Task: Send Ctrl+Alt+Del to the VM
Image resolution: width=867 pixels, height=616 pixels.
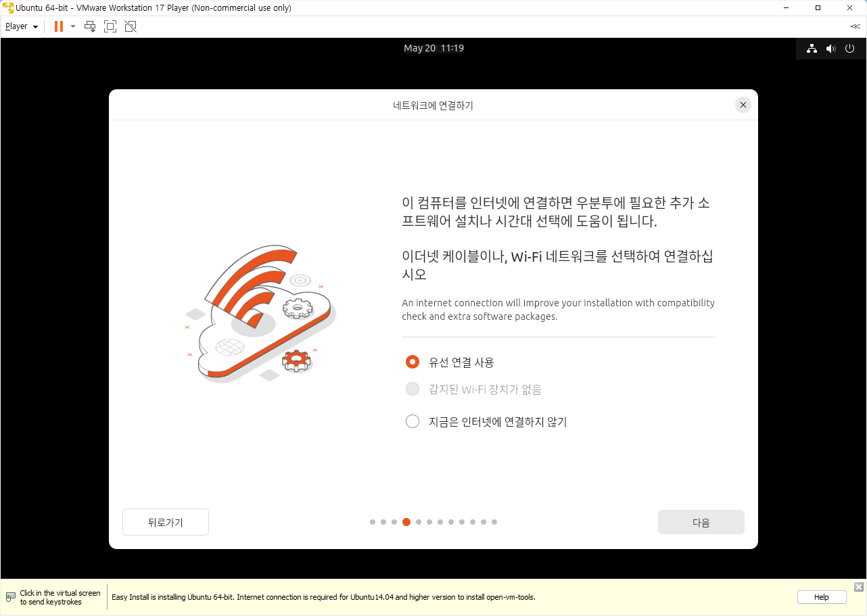Action: tap(90, 26)
